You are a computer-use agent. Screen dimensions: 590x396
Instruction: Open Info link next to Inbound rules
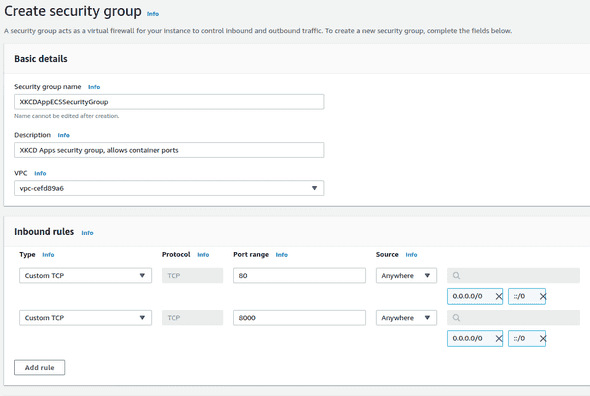point(87,233)
